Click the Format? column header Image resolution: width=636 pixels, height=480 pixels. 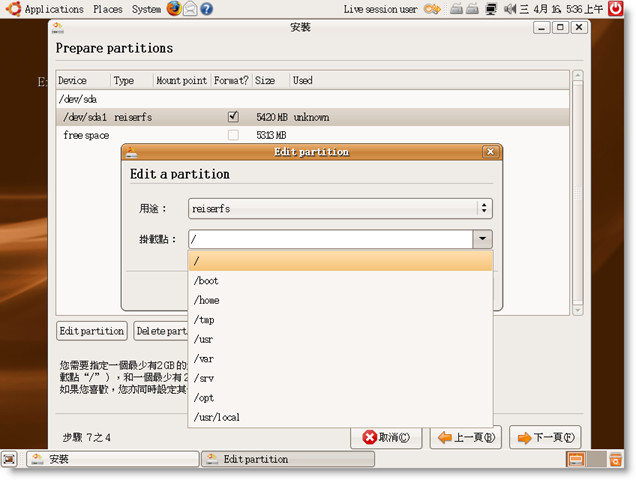click(231, 80)
